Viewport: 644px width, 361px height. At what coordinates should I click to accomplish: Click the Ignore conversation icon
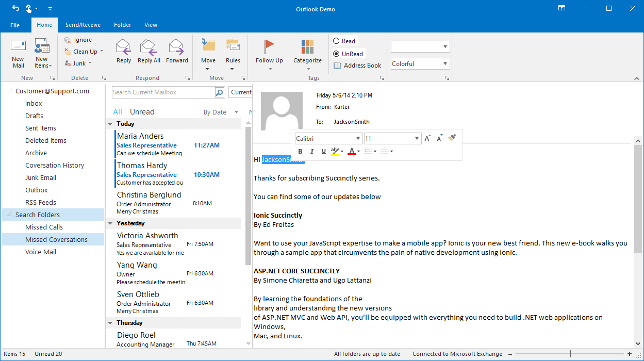[68, 40]
